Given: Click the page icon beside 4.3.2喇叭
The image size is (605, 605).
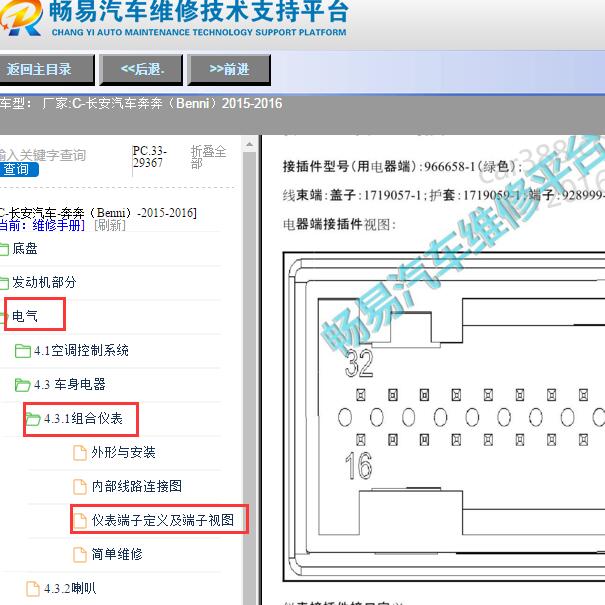Looking at the screenshot, I should (x=33, y=589).
